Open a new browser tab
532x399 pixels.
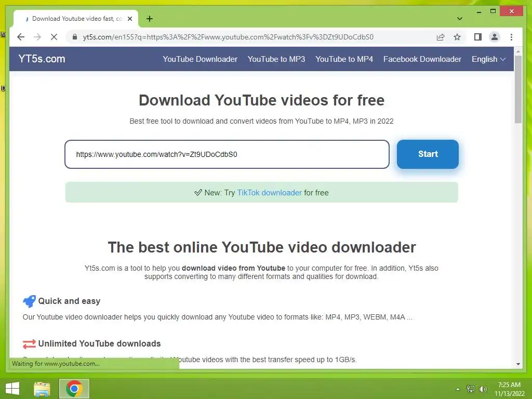pos(149,19)
